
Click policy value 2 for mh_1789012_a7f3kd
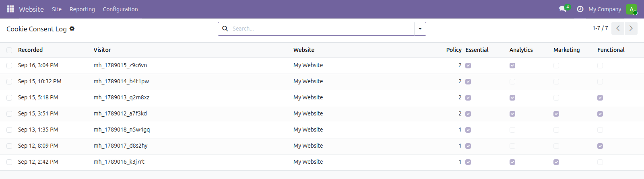[x=460, y=113]
